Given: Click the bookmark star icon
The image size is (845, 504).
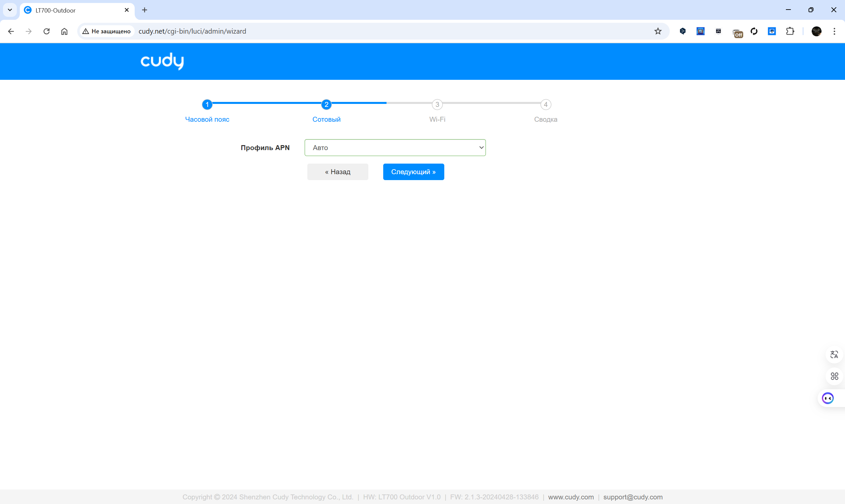Looking at the screenshot, I should coord(658,31).
